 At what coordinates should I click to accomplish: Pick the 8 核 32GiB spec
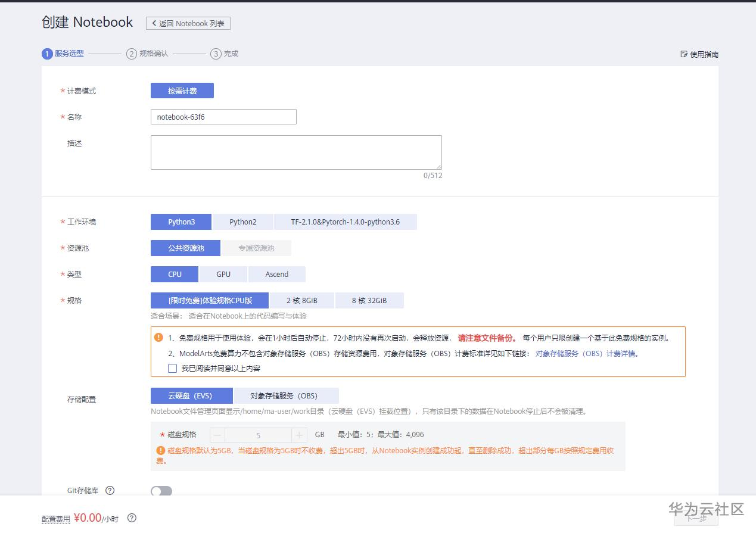point(369,300)
